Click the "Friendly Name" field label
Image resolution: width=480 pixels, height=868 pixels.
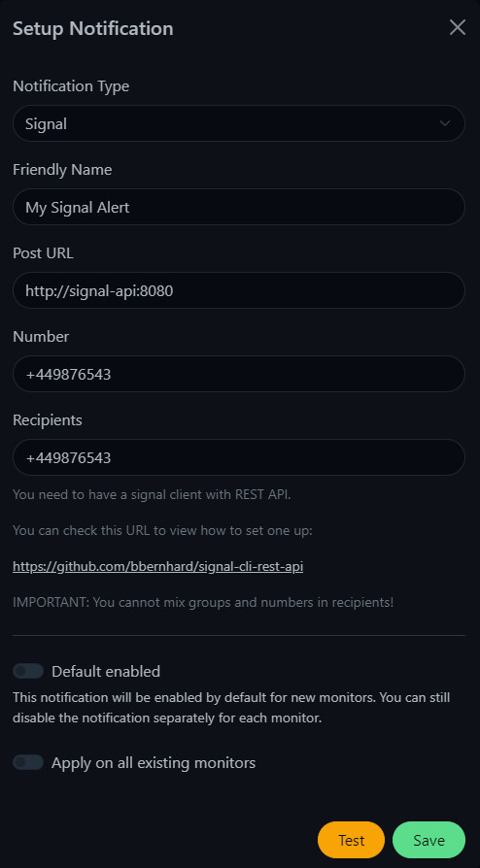[x=62, y=169]
